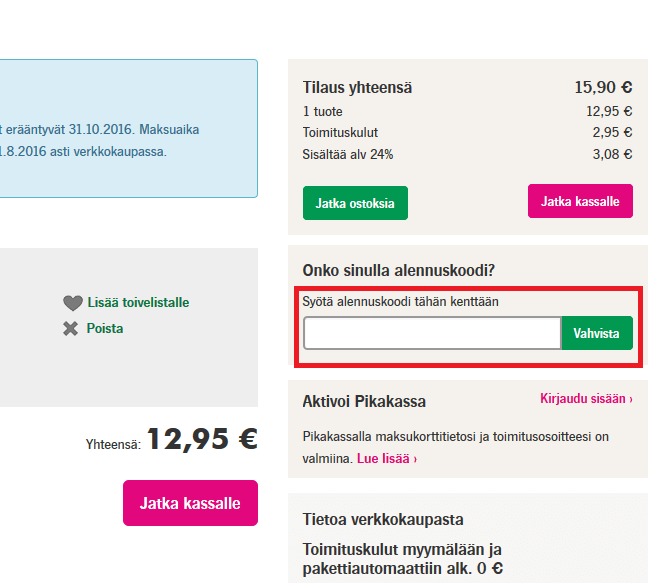The image size is (653, 583).
Task: Open the Lisää toivelistalle link
Action: click(x=138, y=302)
